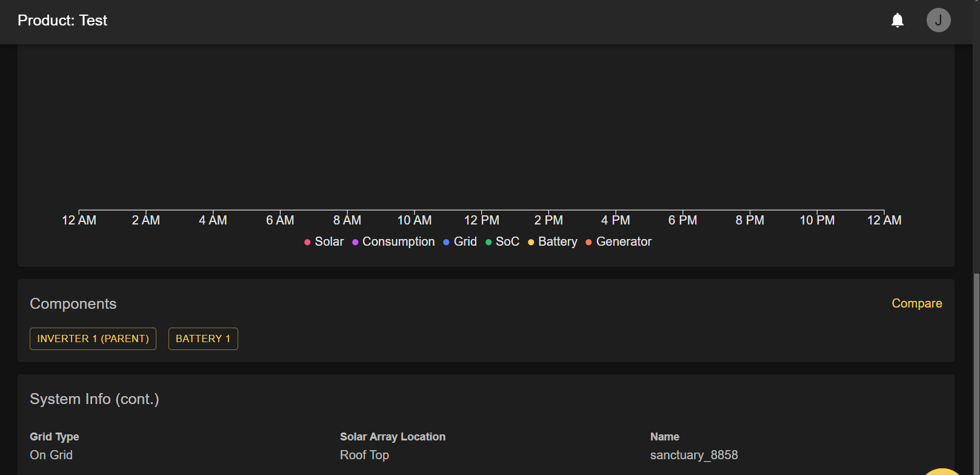The image size is (980, 475).
Task: Click the orange Generator legend dot
Action: pyautogui.click(x=588, y=242)
